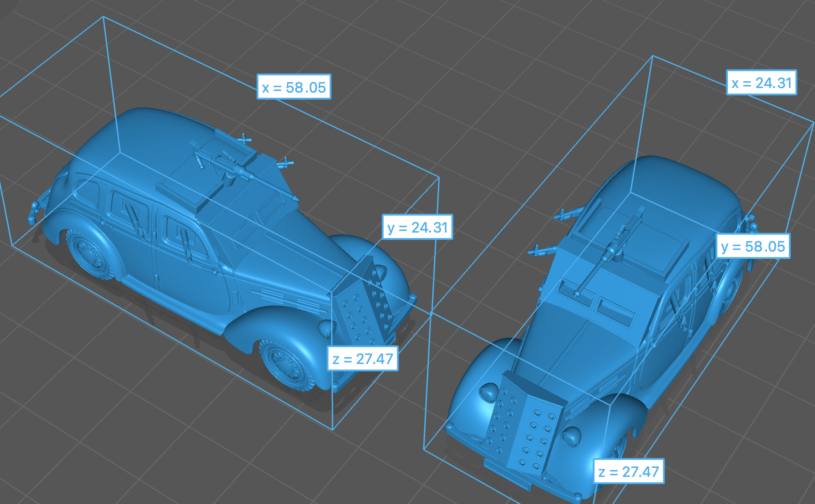Viewport: 815px width, 504px height.
Task: Select the left car's rear wheel
Action: tap(90, 254)
